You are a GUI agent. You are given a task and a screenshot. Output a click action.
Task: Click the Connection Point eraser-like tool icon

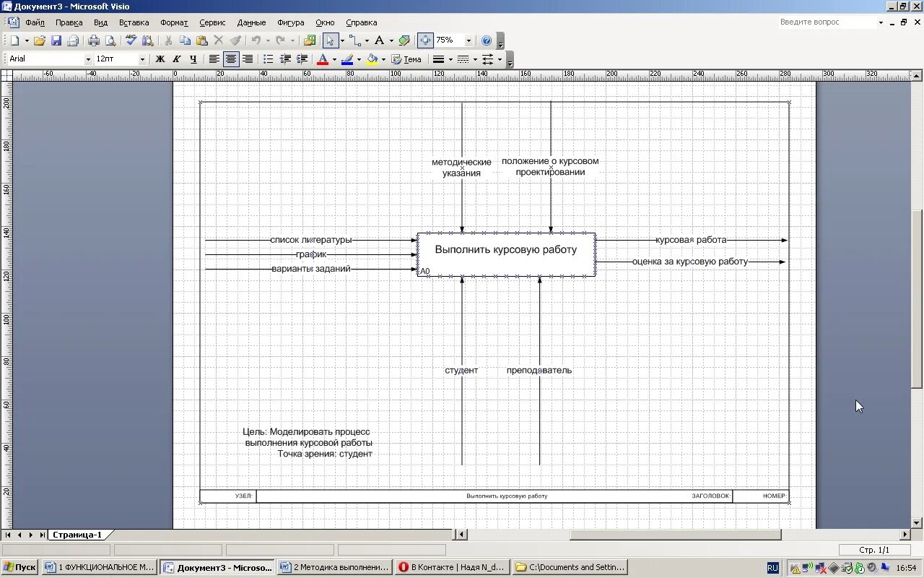(404, 40)
